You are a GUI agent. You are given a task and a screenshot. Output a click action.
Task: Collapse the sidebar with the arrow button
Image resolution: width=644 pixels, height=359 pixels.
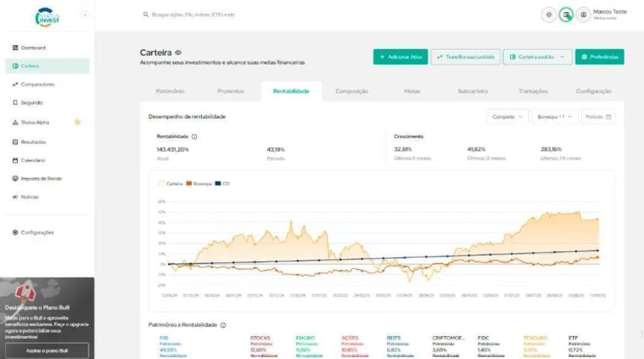(85, 15)
